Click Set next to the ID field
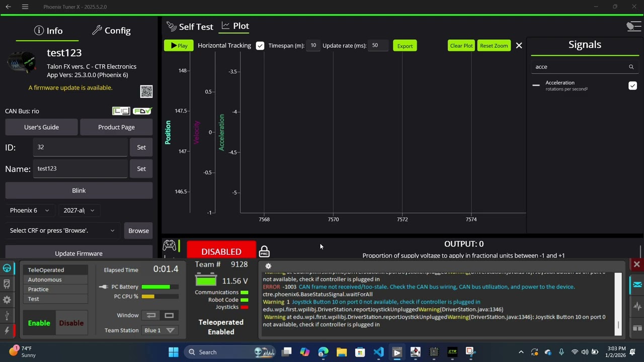 141,147
